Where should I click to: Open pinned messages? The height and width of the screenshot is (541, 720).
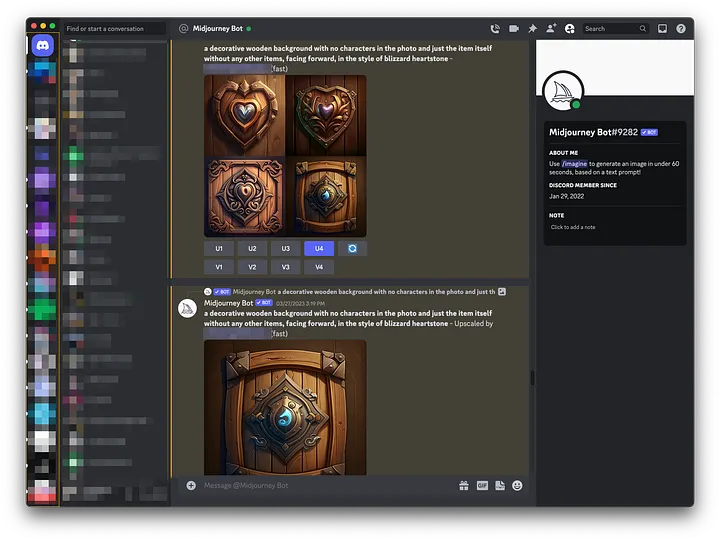click(x=532, y=29)
